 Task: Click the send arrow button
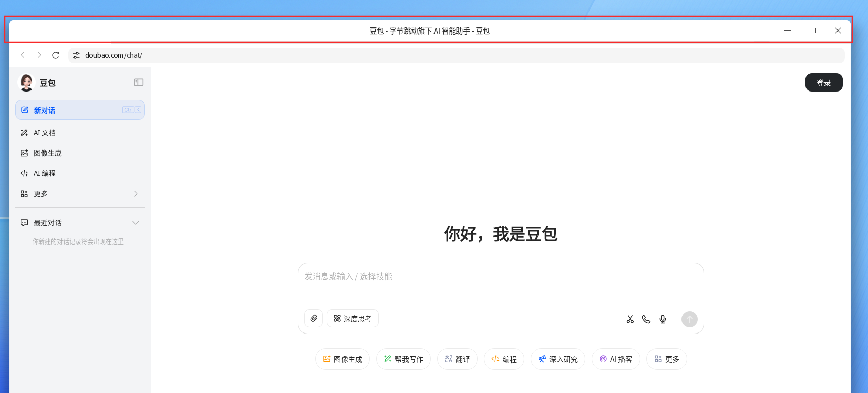click(690, 319)
